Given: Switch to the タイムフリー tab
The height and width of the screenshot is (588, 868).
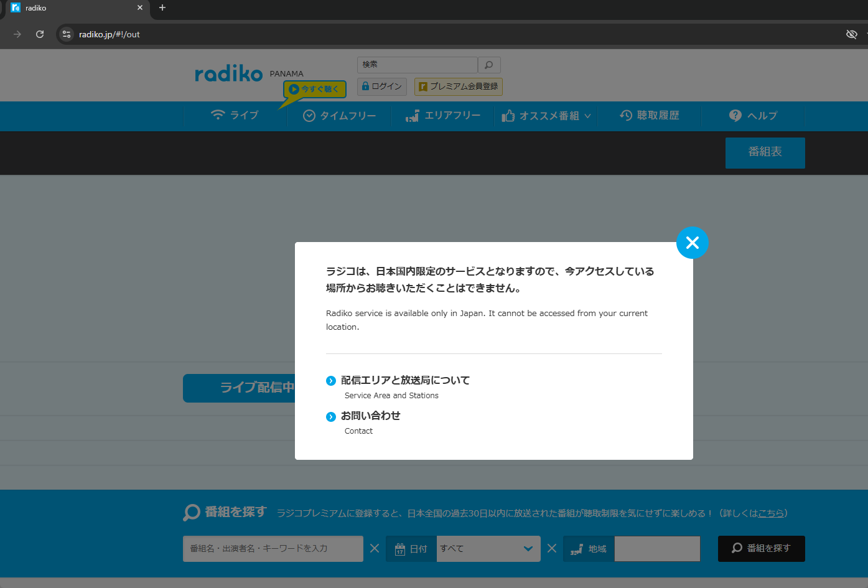Looking at the screenshot, I should tap(339, 116).
